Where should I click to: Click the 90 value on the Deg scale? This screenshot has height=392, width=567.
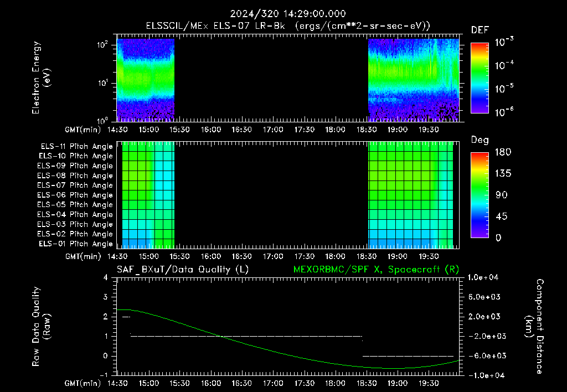[502, 195]
